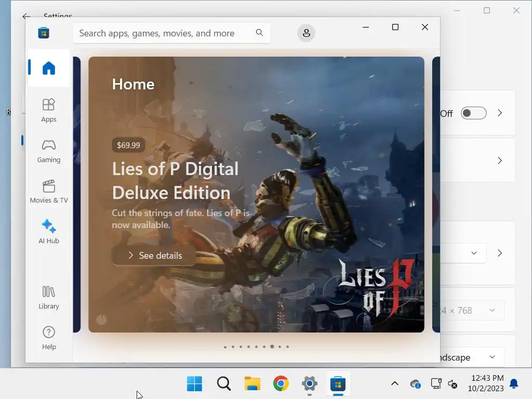Click the Microsoft Store taskbar icon

pos(338,384)
